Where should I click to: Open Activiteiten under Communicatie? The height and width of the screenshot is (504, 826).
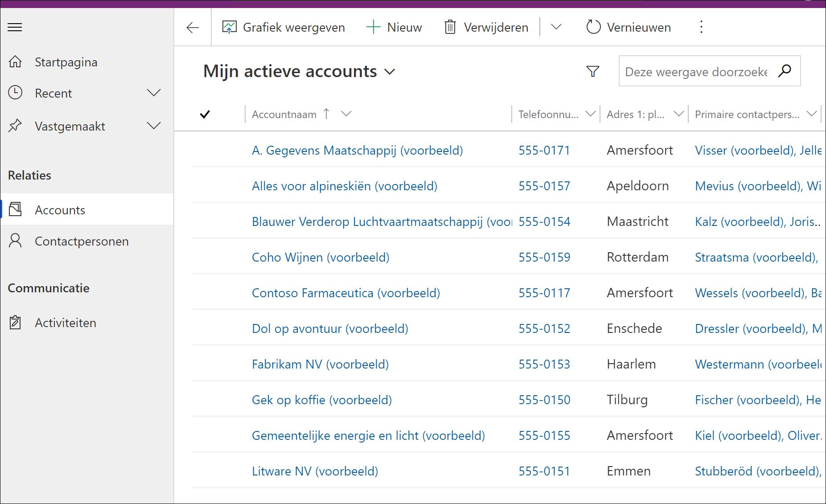click(66, 322)
